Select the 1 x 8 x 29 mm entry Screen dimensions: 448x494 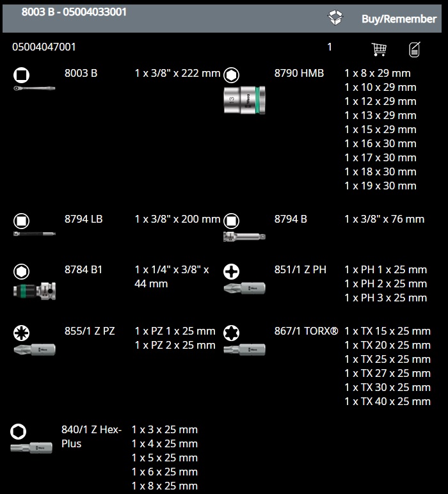click(378, 73)
